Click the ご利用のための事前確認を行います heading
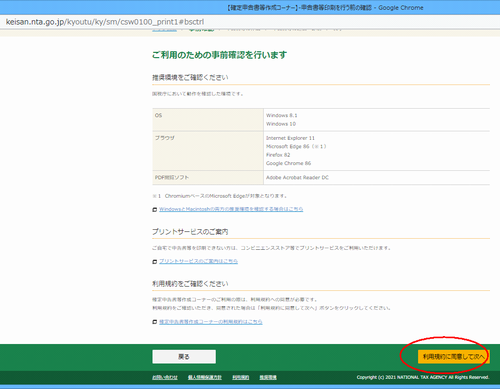Image resolution: width=500 pixels, height=389 pixels. click(219, 55)
